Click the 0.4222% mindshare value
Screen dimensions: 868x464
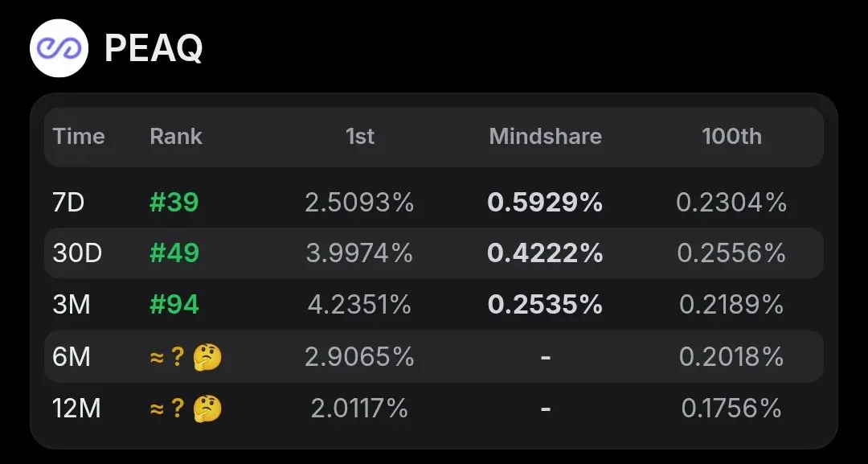tap(545, 253)
